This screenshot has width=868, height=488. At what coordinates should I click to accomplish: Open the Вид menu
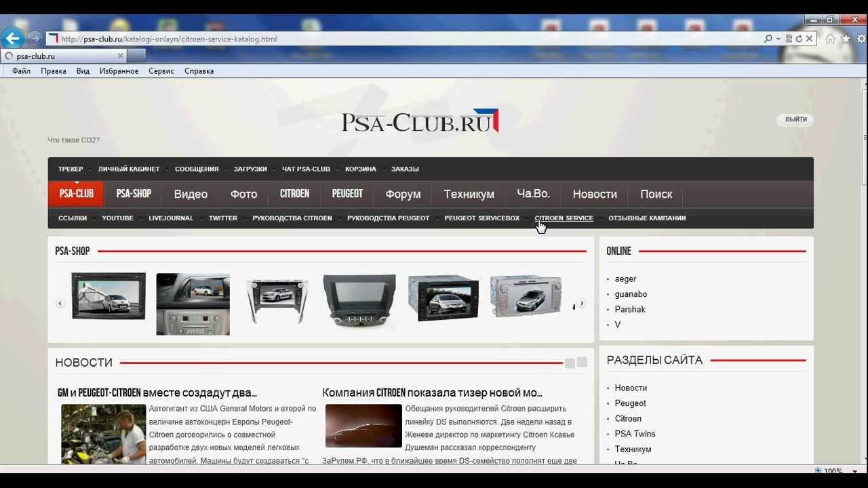(x=83, y=70)
